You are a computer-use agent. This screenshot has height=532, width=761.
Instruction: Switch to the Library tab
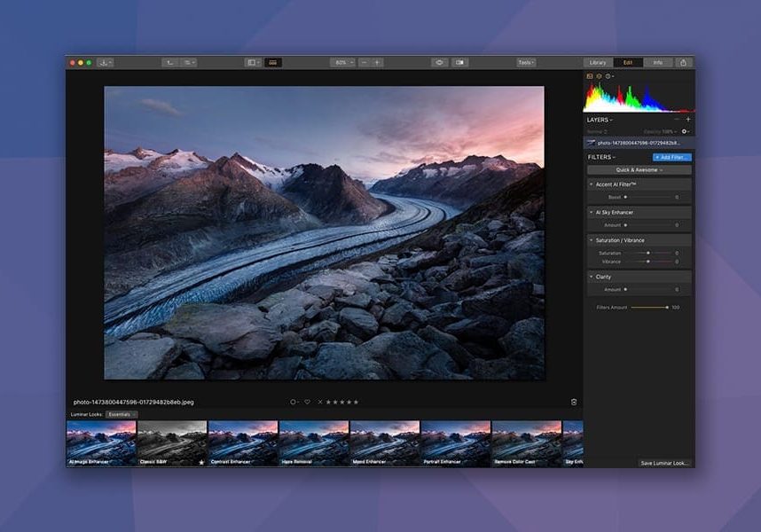click(598, 63)
